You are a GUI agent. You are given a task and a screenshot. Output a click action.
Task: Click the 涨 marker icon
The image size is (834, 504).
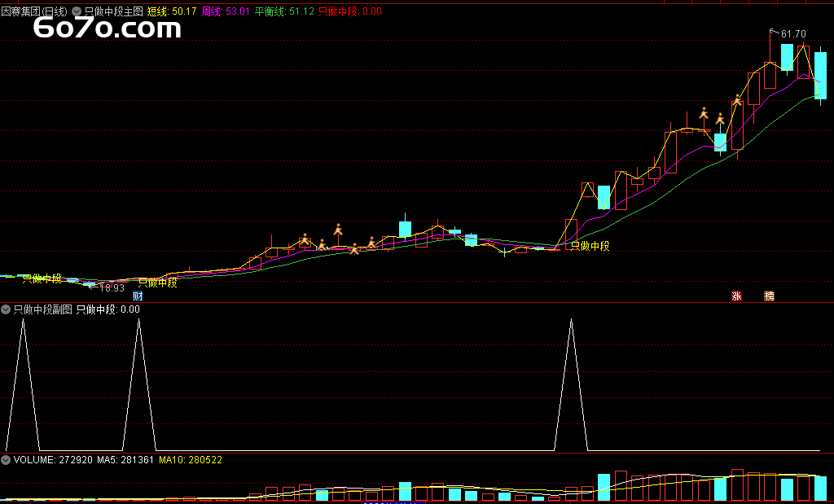(x=736, y=296)
